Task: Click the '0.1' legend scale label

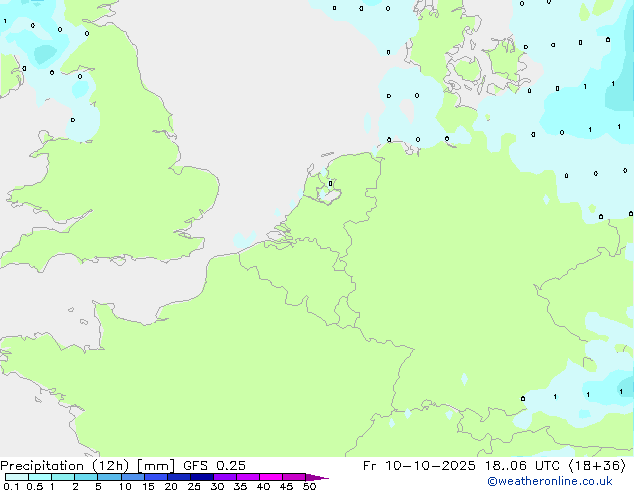Action: pos(11,486)
